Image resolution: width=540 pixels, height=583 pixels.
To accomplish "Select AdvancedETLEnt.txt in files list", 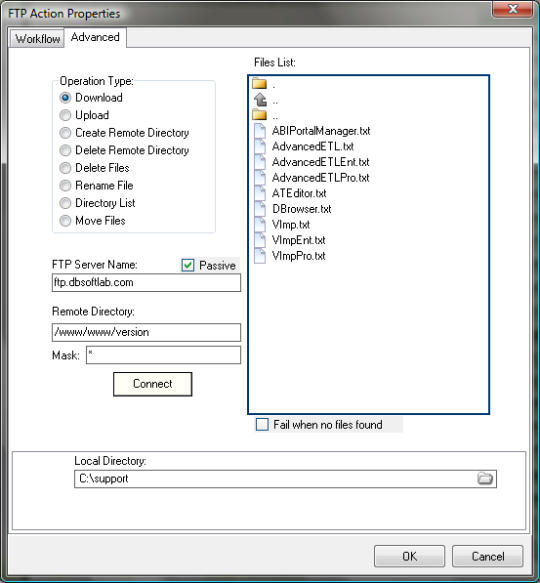I will coord(321,162).
